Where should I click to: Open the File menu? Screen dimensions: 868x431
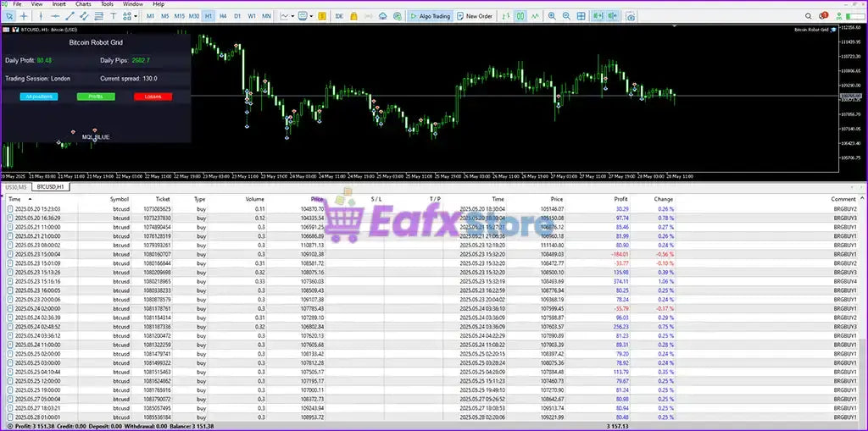[17, 4]
